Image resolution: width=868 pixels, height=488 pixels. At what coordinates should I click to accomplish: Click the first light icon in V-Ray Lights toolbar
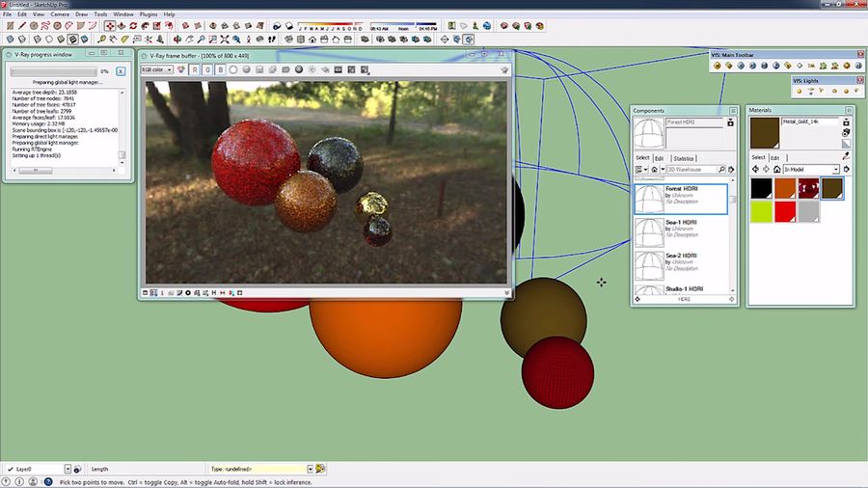pos(800,91)
